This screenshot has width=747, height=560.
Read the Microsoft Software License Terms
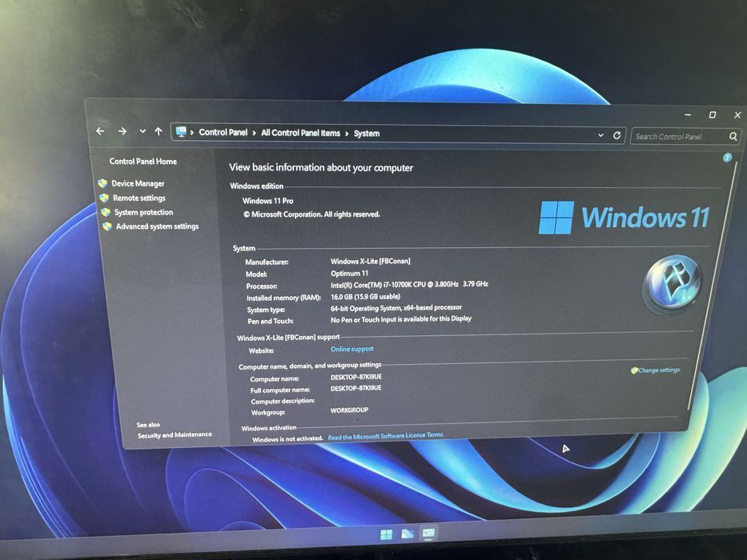pyautogui.click(x=385, y=436)
